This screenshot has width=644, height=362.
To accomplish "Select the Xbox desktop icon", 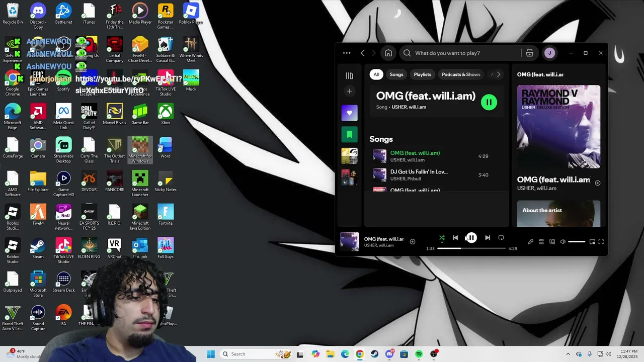I will [x=166, y=114].
